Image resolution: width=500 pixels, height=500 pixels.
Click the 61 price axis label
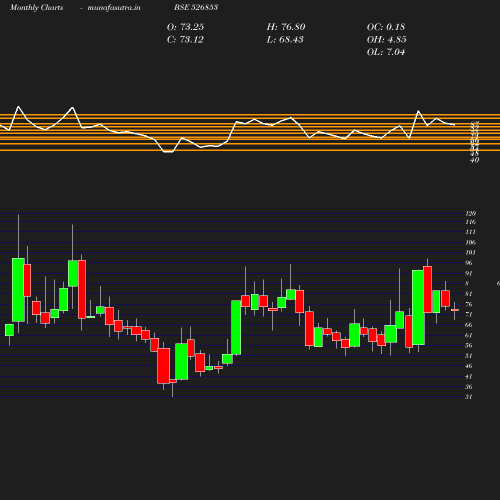click(x=469, y=335)
